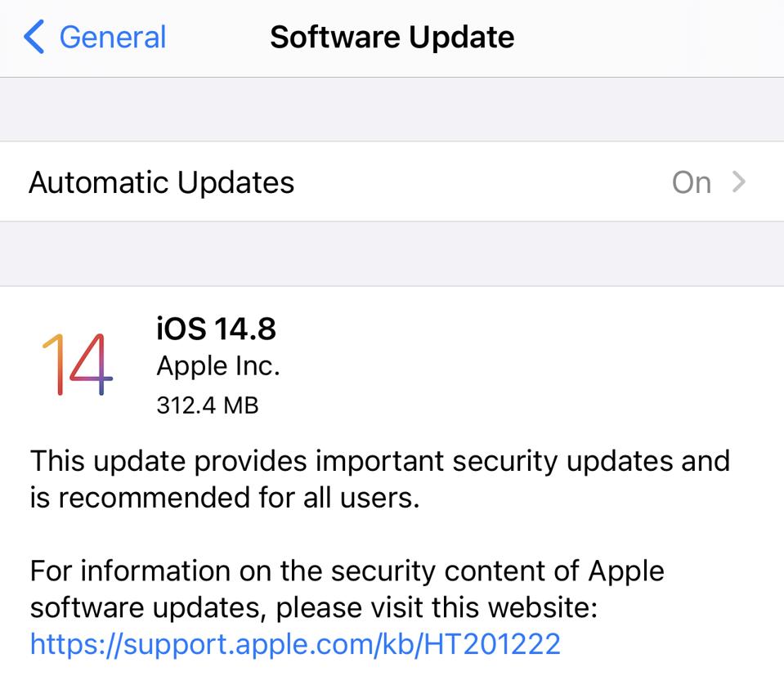Tap gray spacer below Automatic Updates row

[392, 253]
